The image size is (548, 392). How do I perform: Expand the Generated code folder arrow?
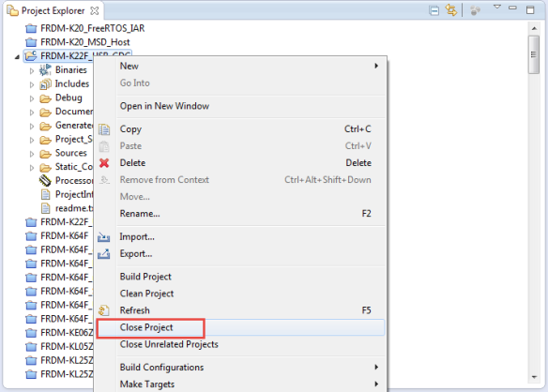(x=32, y=127)
